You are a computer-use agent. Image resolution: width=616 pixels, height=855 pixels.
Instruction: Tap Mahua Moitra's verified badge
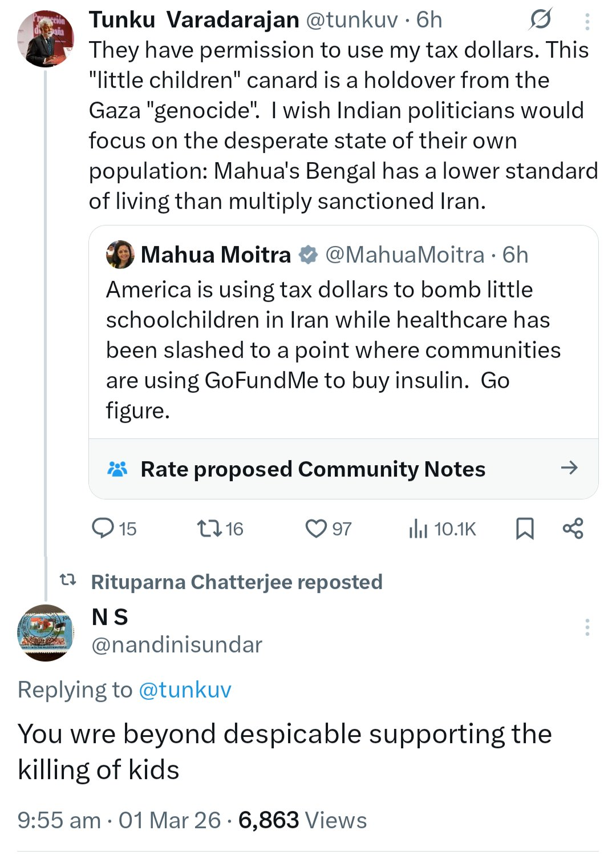[x=308, y=255]
